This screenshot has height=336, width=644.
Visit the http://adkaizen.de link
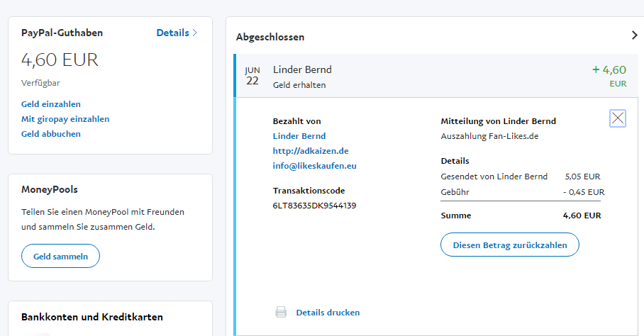click(311, 151)
